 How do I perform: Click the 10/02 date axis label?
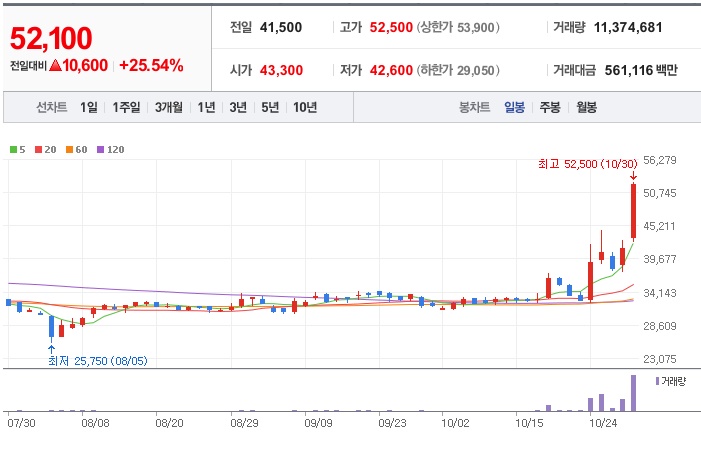456,423
